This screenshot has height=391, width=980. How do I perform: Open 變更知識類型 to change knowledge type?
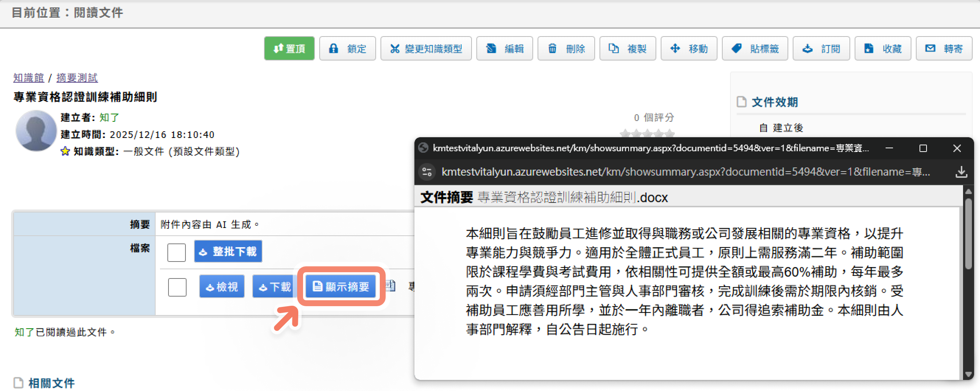tap(426, 48)
